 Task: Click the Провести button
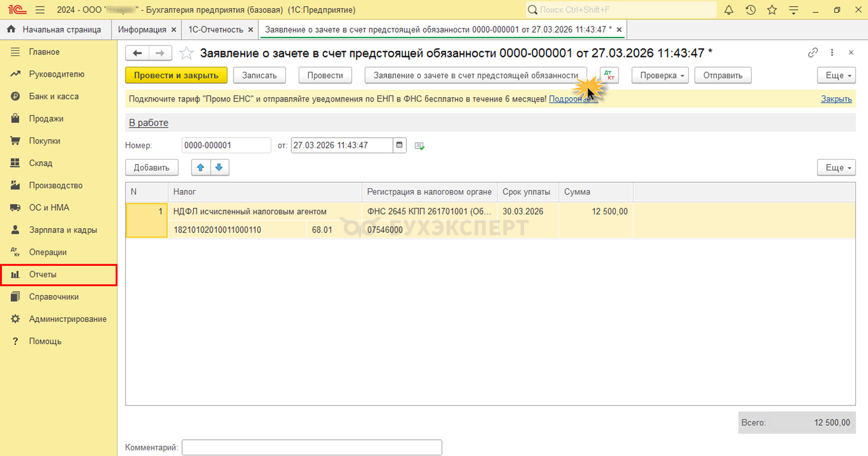tap(325, 75)
